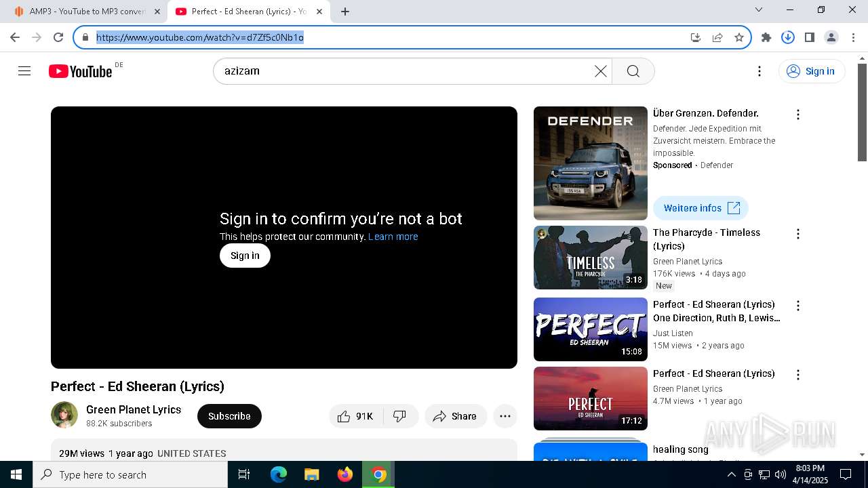Reload the current page
Screen dimensions: 868x488
(58, 37)
